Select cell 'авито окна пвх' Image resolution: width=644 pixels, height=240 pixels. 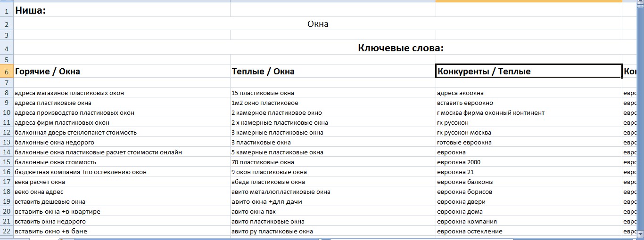333,211
